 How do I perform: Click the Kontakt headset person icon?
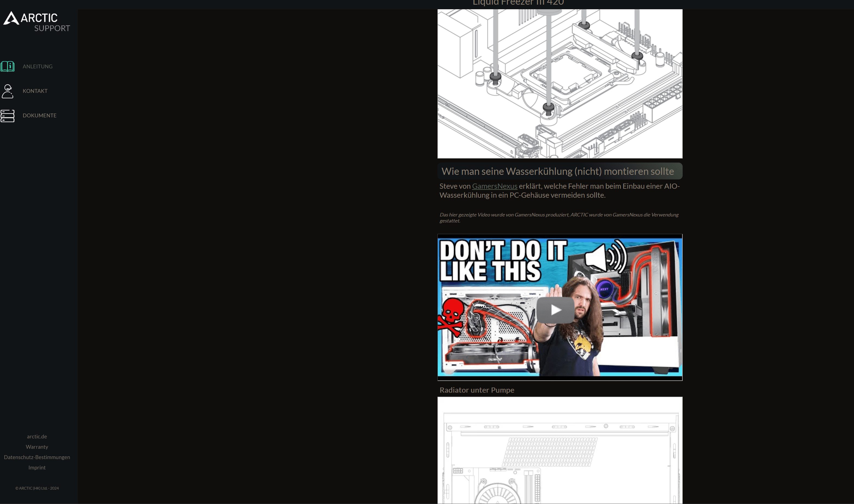coord(7,91)
